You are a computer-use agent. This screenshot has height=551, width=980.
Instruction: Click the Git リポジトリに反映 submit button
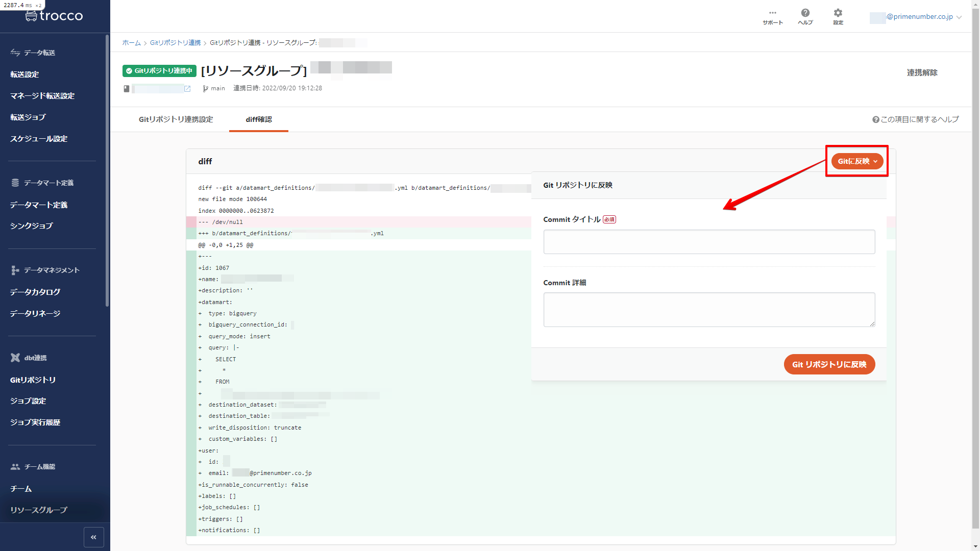click(x=829, y=364)
